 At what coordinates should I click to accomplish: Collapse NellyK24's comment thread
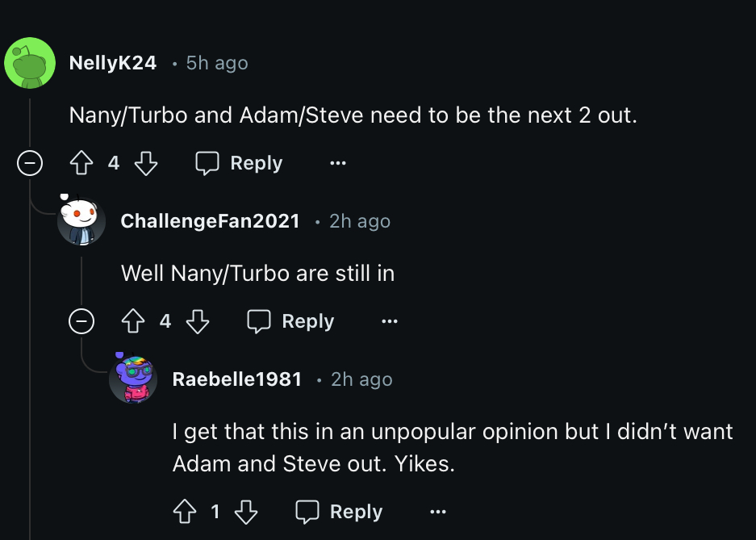30,163
